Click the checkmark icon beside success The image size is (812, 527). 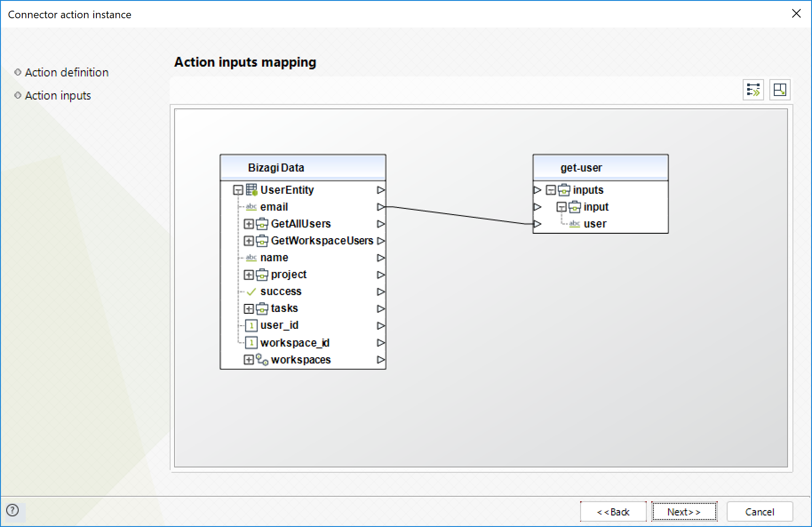point(251,291)
